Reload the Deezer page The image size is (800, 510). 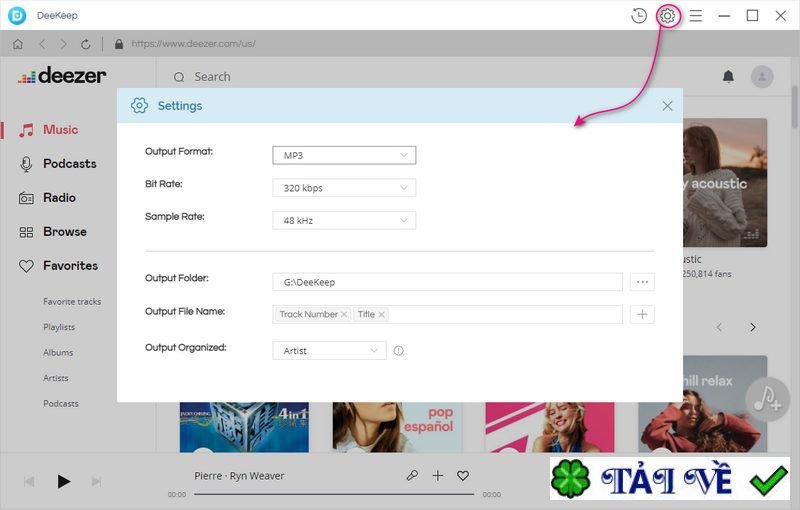86,44
